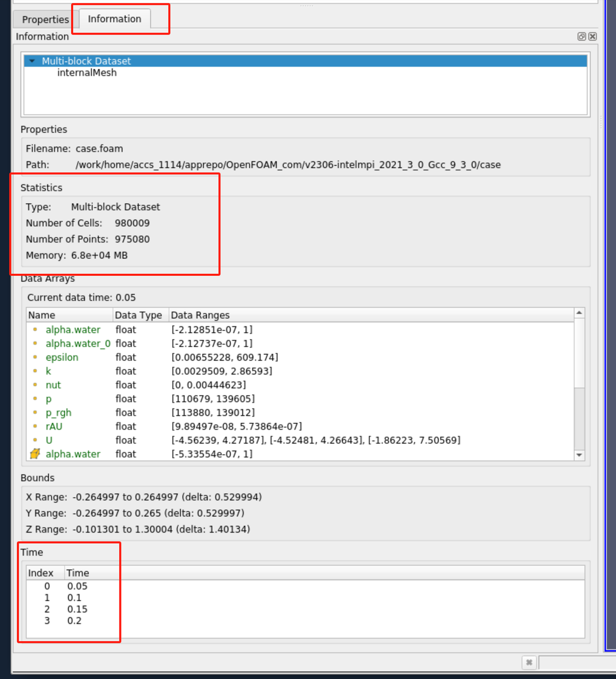Close the Information panel with the X icon
This screenshot has height=679, width=616.
593,37
